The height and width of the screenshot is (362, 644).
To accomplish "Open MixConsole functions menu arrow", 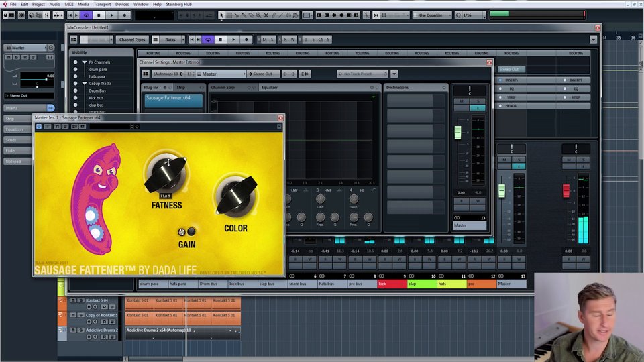I will coord(593,40).
